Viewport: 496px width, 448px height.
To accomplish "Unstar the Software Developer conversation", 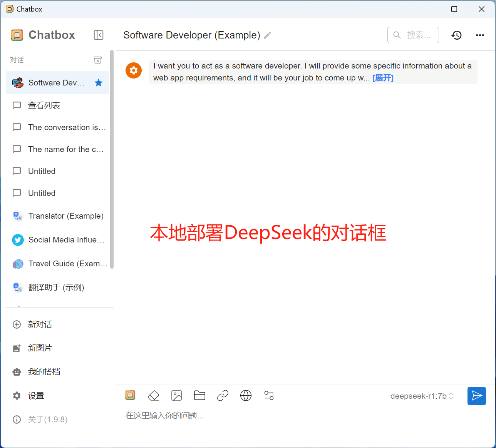I will pyautogui.click(x=99, y=83).
